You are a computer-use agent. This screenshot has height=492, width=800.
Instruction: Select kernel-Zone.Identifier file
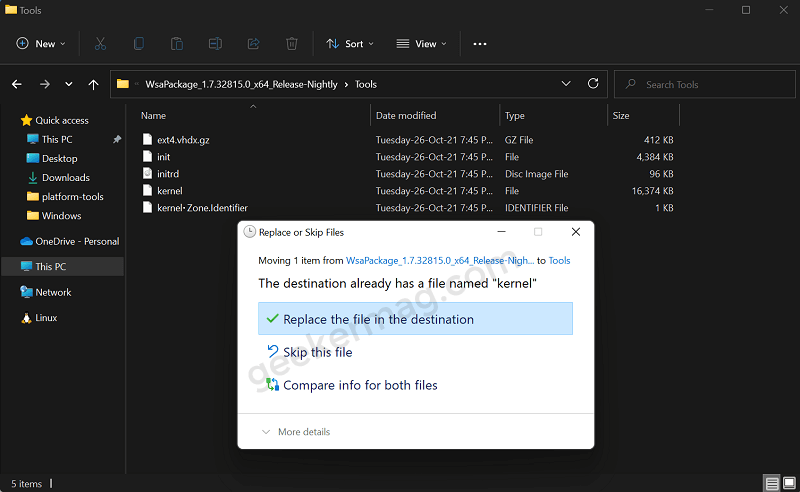point(202,208)
